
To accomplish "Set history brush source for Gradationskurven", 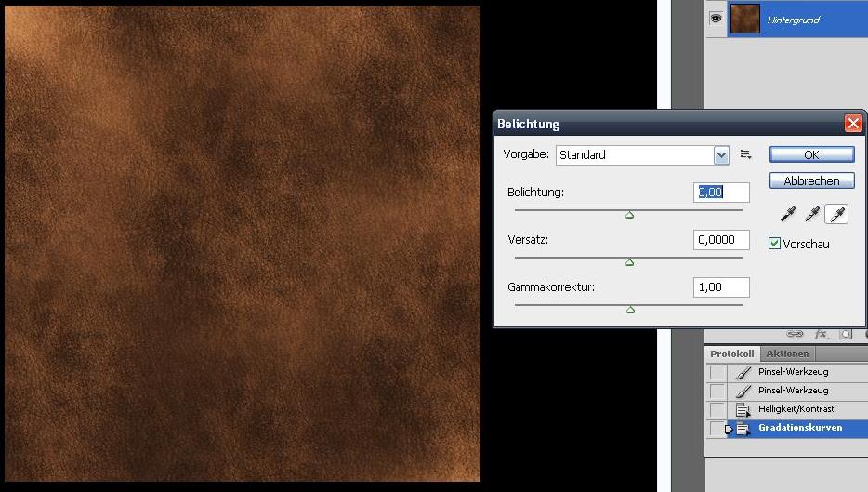I will pos(717,428).
